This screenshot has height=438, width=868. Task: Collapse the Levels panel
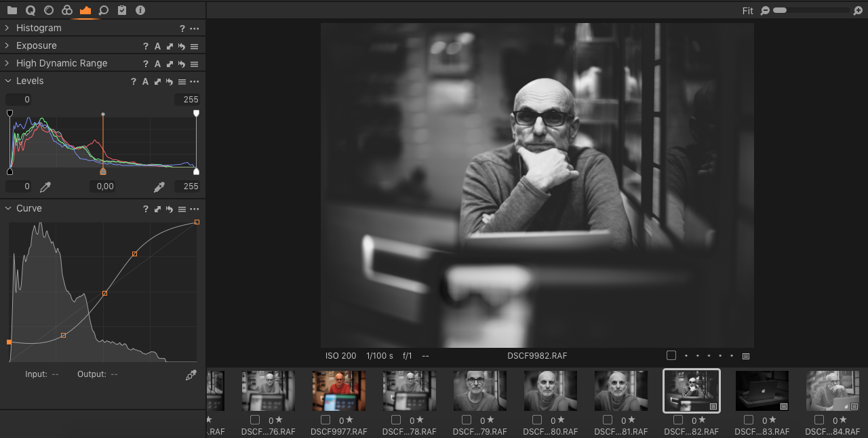[7, 81]
